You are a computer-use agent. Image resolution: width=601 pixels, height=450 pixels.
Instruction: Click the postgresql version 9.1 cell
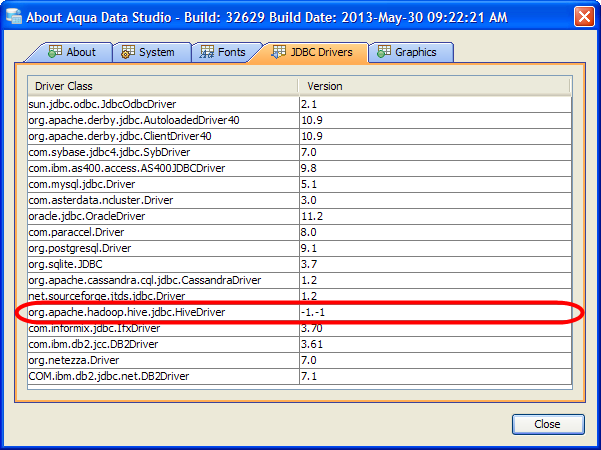pyautogui.click(x=435, y=248)
